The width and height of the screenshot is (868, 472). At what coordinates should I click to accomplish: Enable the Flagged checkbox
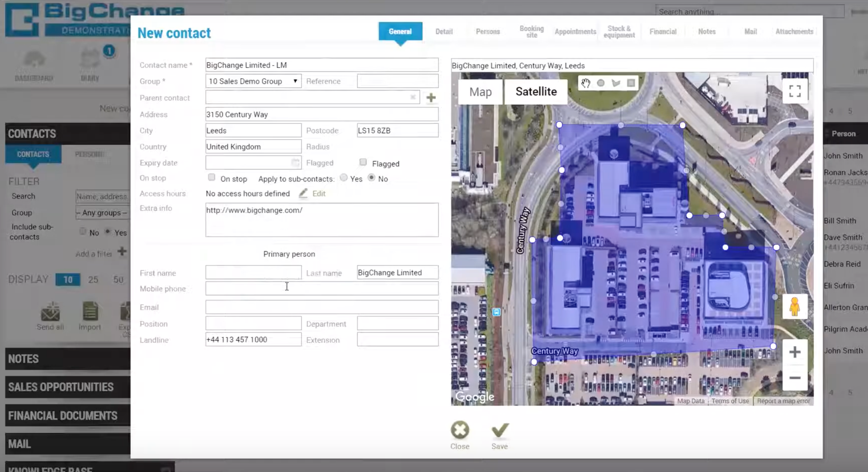pyautogui.click(x=363, y=162)
